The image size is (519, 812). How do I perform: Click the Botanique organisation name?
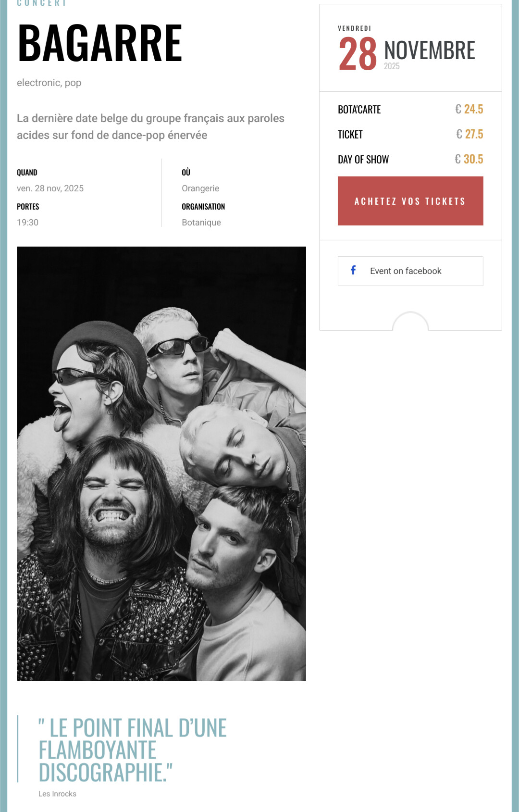(x=201, y=223)
